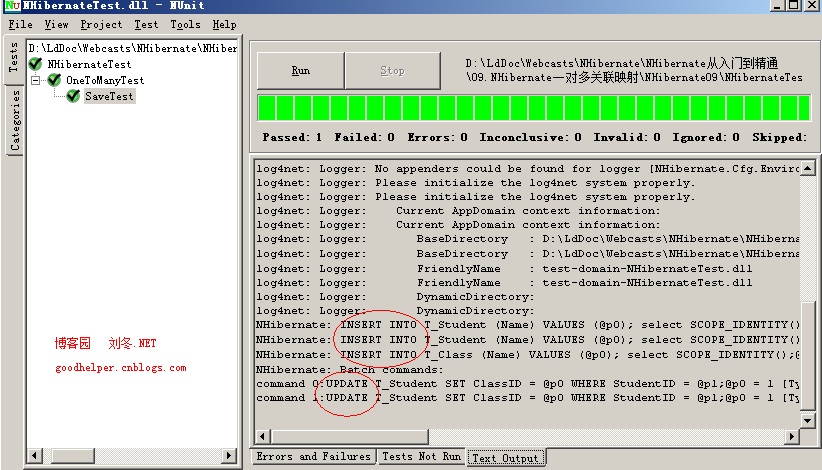Click the output pane scroll right arrow
822x470 pixels.
(x=791, y=436)
